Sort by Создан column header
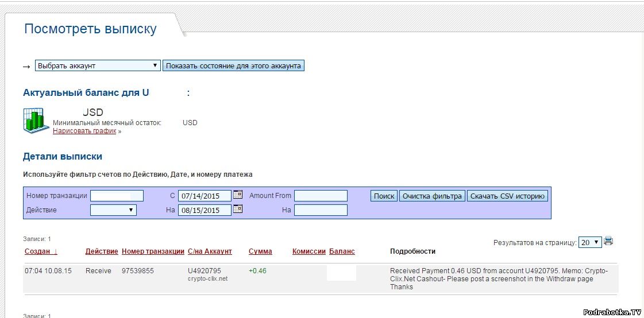This screenshot has width=644, height=318. (41, 251)
